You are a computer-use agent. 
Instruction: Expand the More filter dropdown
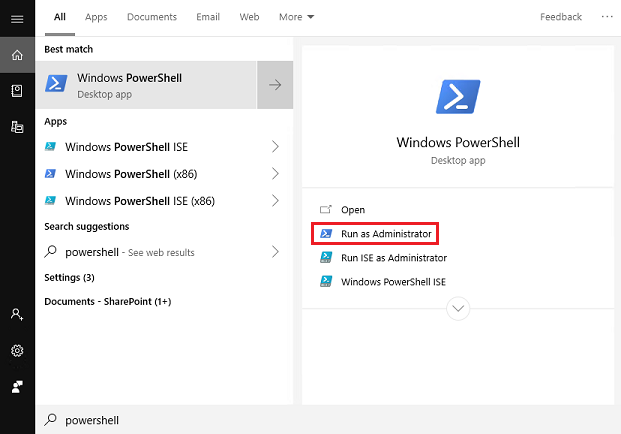296,17
